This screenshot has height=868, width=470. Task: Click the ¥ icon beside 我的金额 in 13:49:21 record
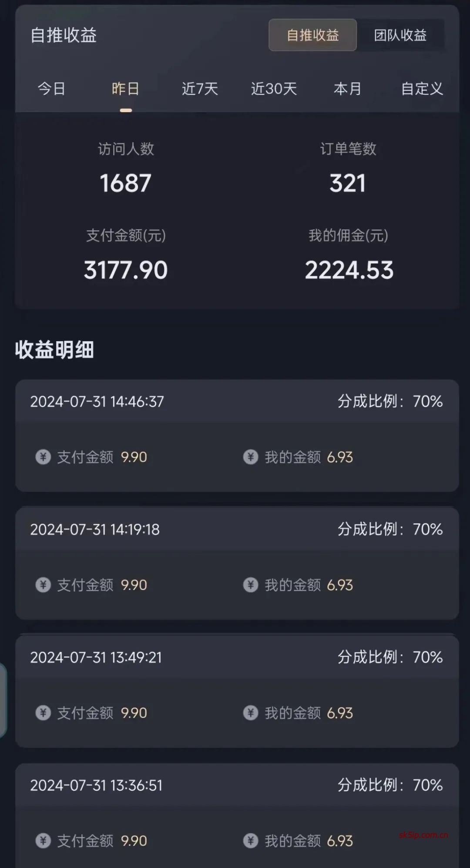pos(249,713)
